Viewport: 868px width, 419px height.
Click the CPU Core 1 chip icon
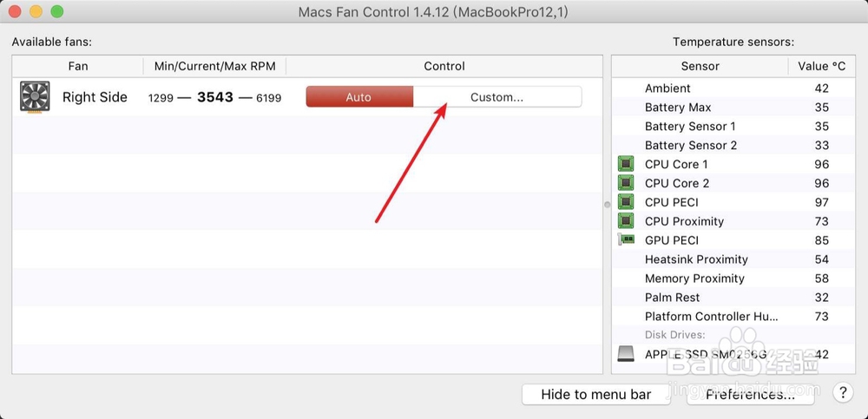click(626, 164)
